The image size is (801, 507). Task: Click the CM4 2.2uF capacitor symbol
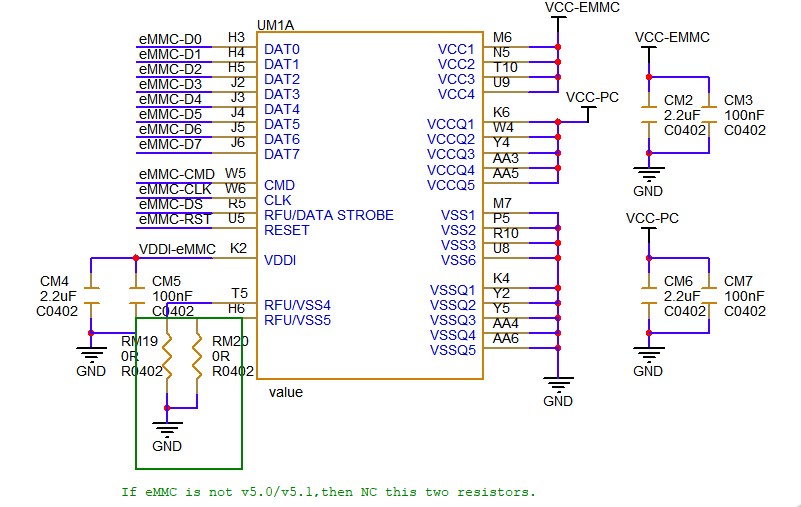[91, 296]
